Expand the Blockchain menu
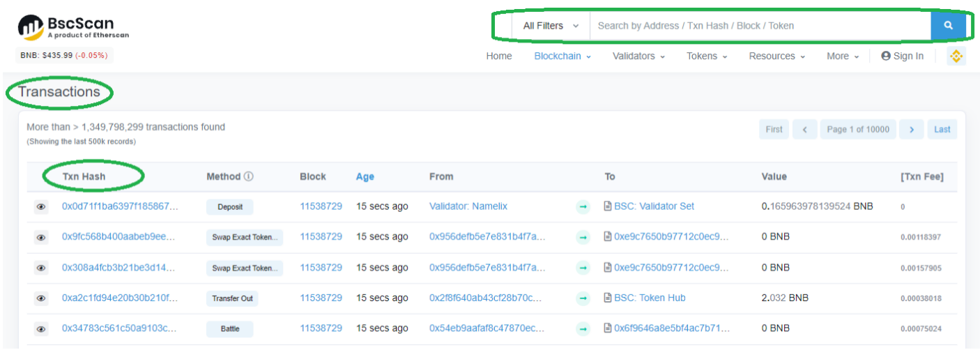Viewport: 980px width, 350px height. pyautogui.click(x=562, y=56)
